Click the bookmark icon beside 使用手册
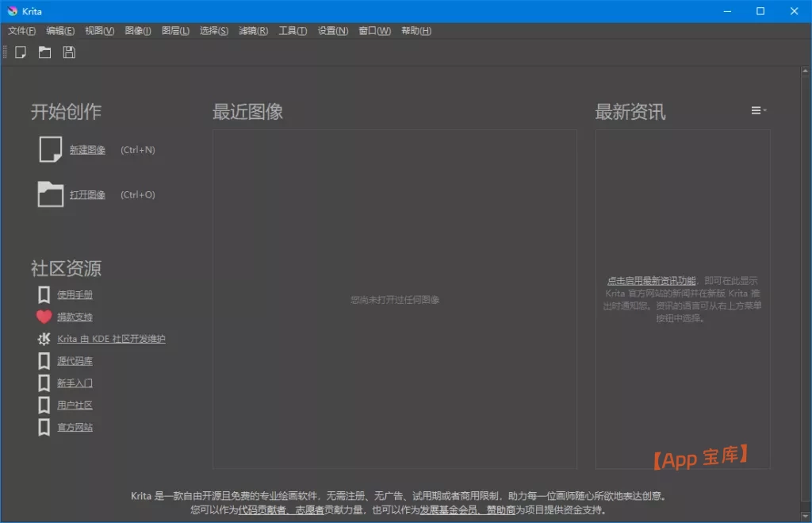The width and height of the screenshot is (812, 523). coord(44,293)
